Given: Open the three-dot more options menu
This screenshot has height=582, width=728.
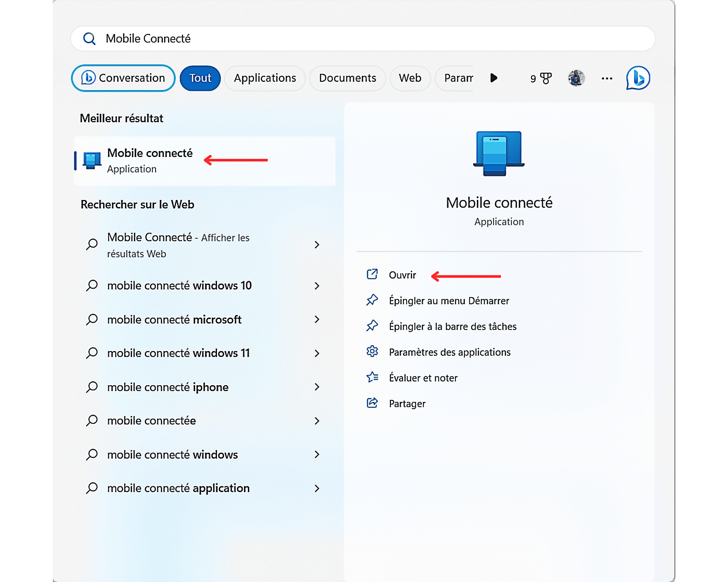Looking at the screenshot, I should coord(607,78).
